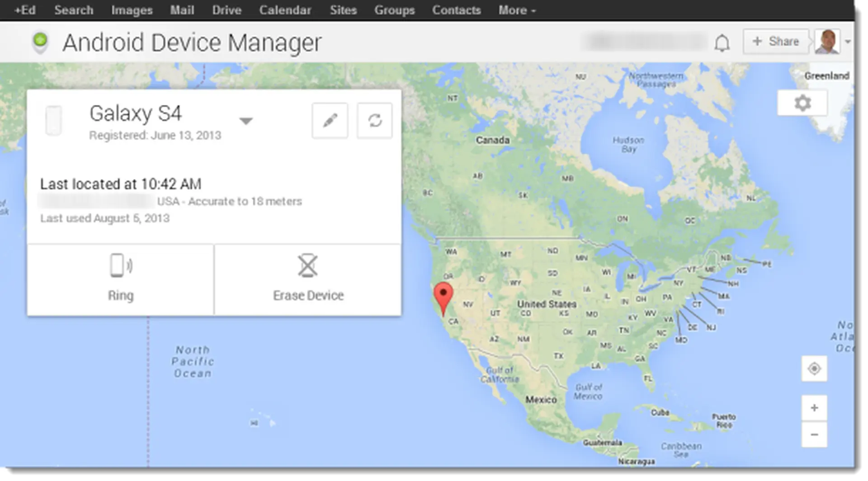868x481 pixels.
Task: Click the Android Device Manager title
Action: (192, 43)
